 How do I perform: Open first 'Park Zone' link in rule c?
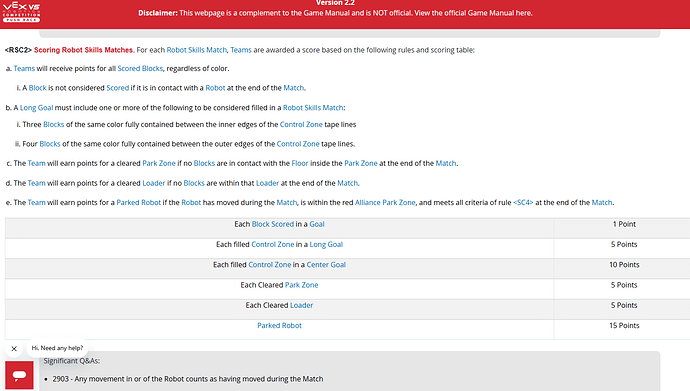[159, 163]
